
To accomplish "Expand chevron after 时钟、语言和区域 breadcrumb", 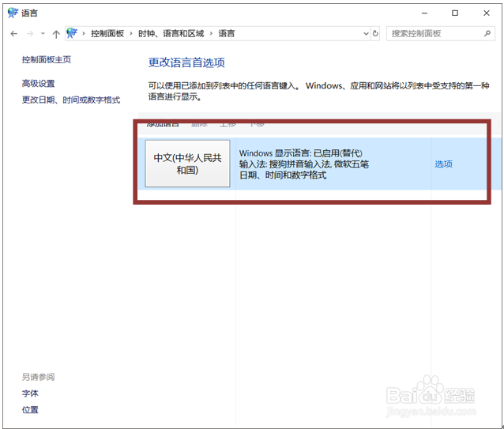I will 211,33.
